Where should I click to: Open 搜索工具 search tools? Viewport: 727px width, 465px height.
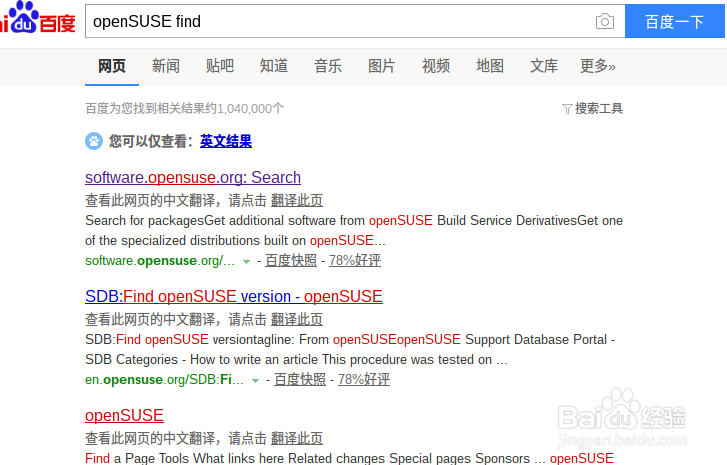[x=599, y=108]
